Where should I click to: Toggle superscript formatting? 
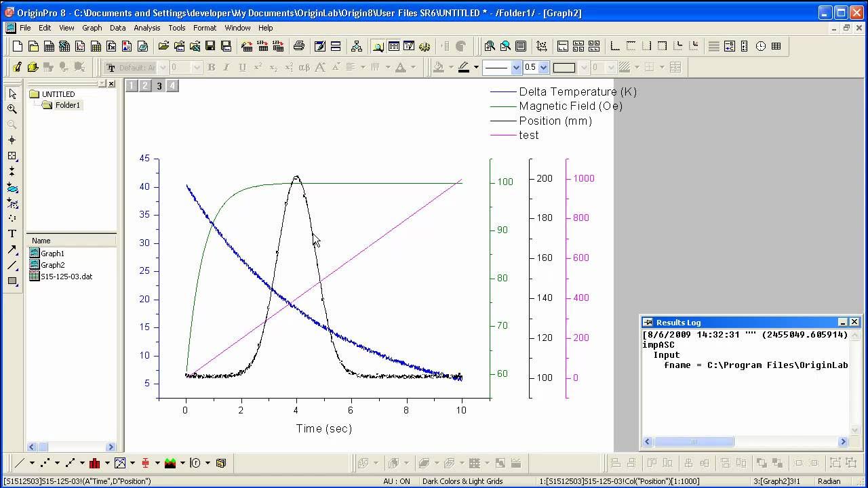258,67
